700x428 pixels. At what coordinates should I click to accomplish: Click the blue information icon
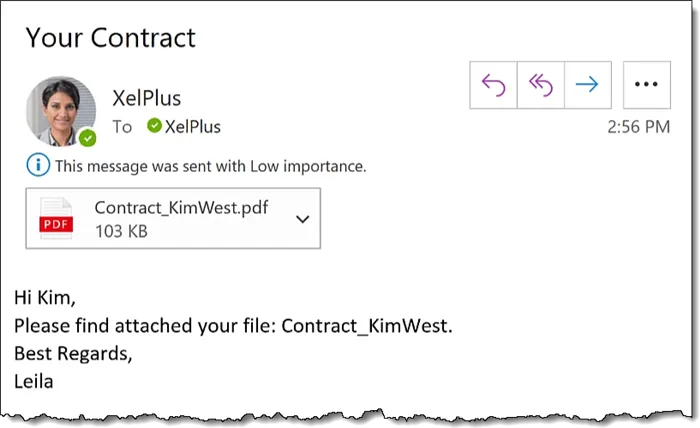(x=39, y=166)
